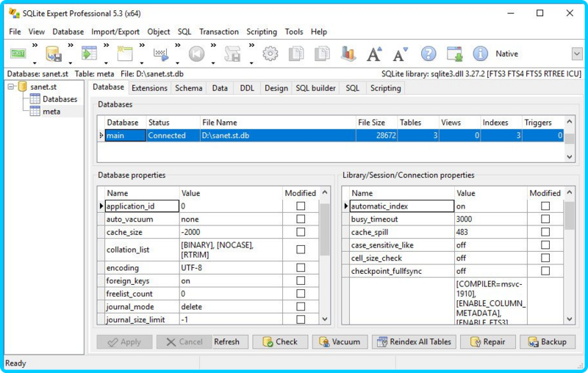Switch to the Schema tab

[189, 88]
